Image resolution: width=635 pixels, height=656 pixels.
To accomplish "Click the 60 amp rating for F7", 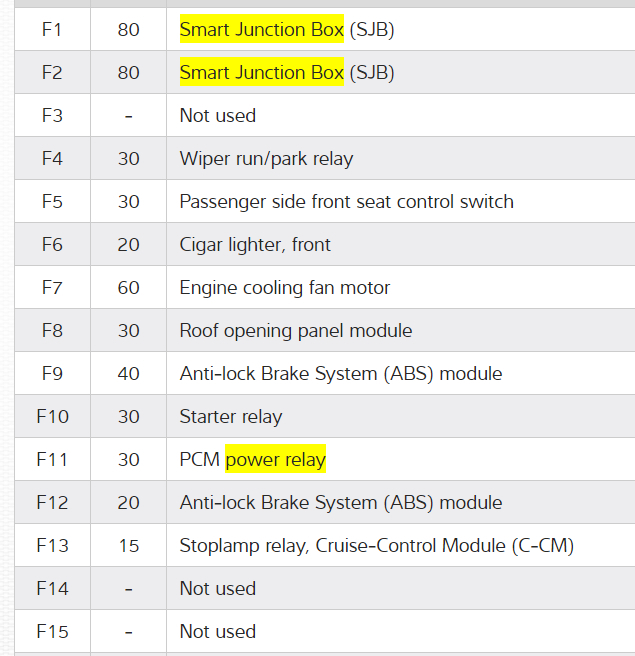I will [x=128, y=288].
